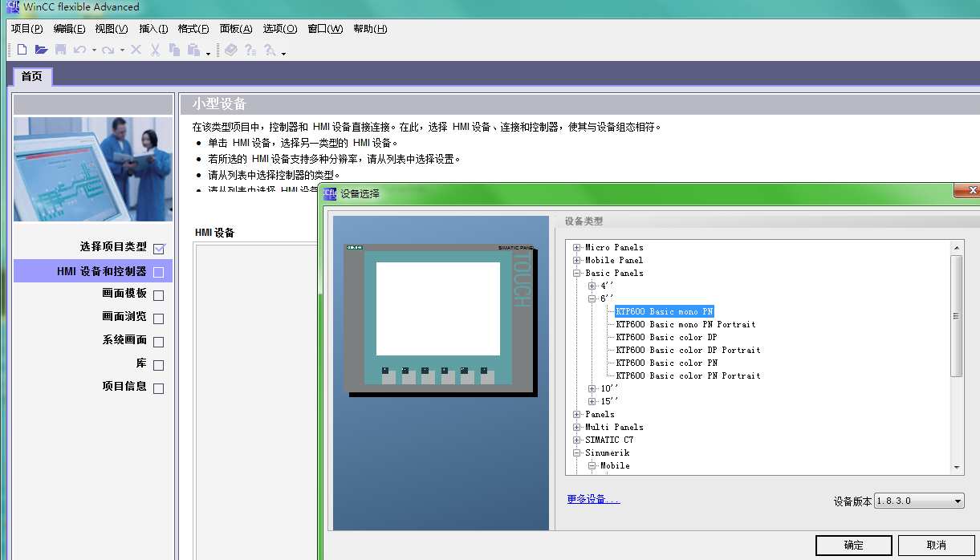Click the Save disk icon in toolbar

pos(60,50)
